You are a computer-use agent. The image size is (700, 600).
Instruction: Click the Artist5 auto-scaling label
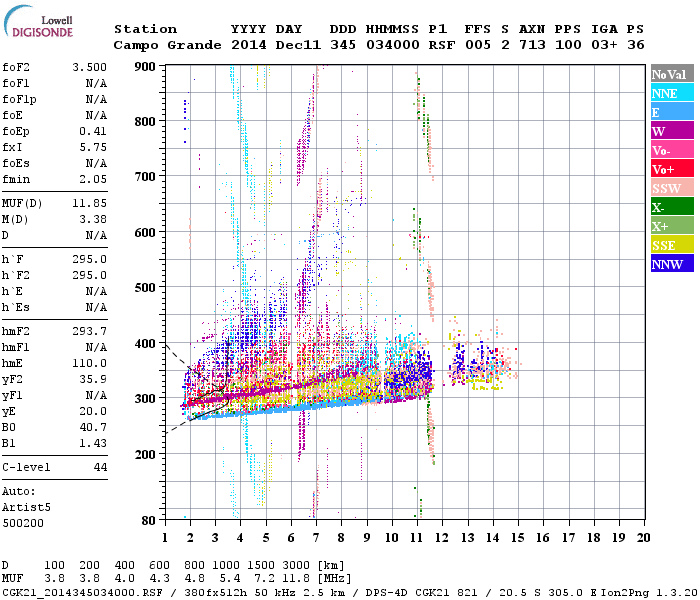coord(26,508)
